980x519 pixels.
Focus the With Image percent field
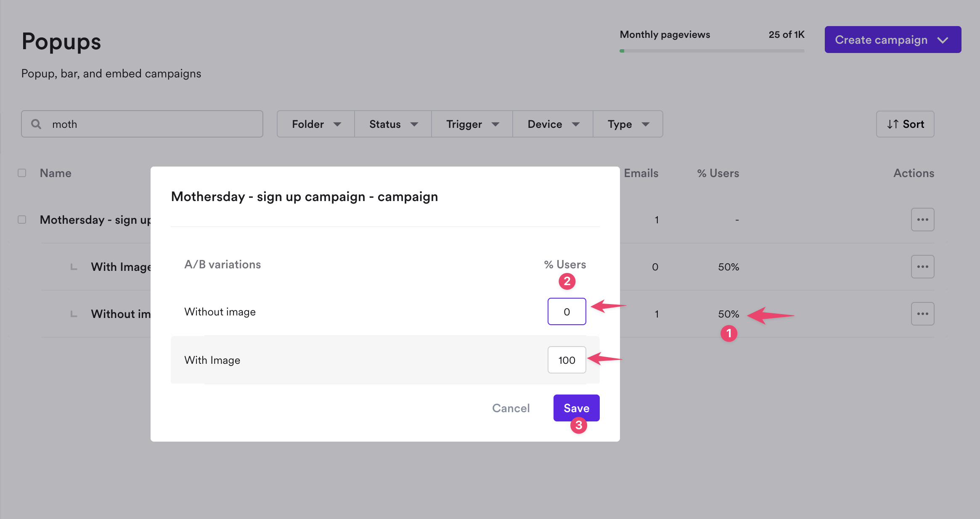(x=567, y=360)
